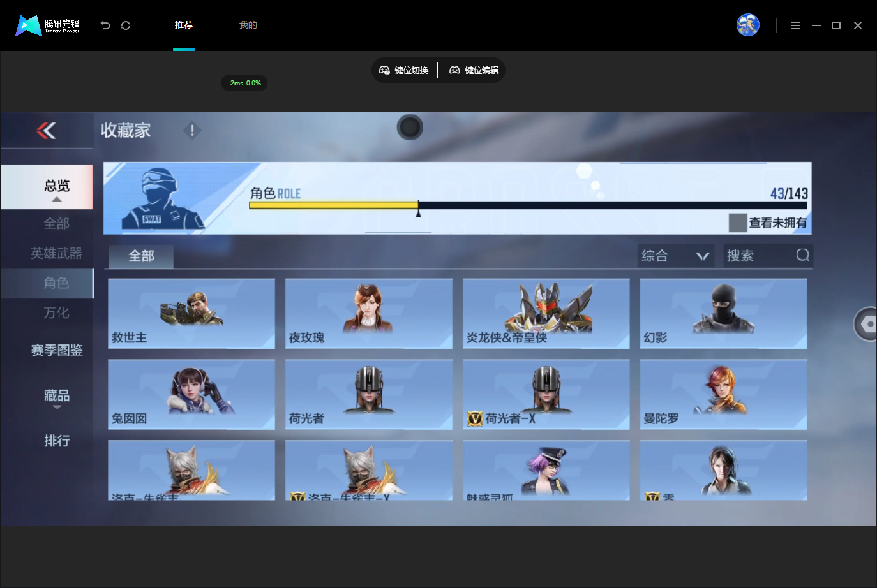Click the magnifier search icon
The image size is (877, 588).
802,255
